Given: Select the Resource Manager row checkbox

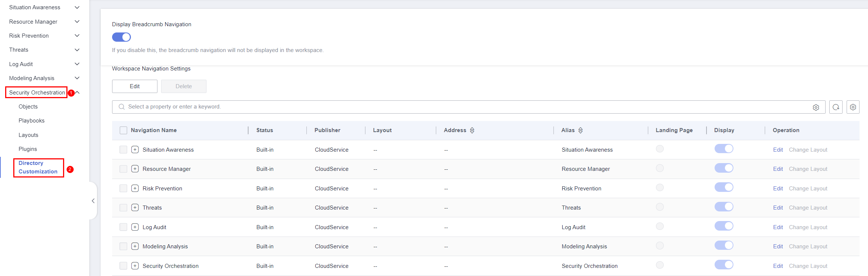Looking at the screenshot, I should click(123, 169).
